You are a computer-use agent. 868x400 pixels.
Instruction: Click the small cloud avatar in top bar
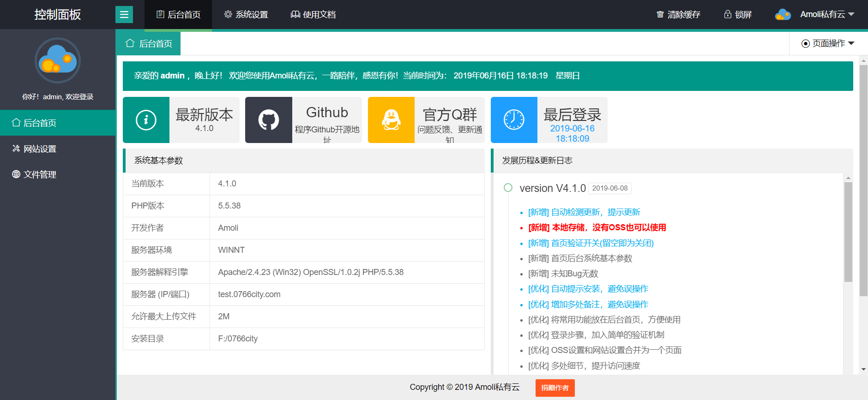(x=783, y=15)
